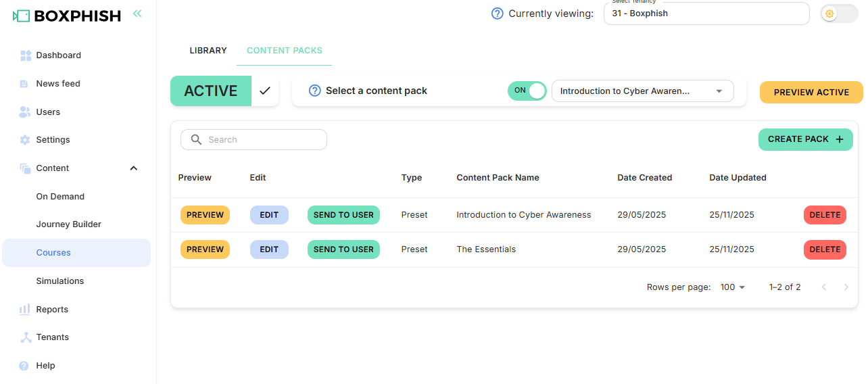868x384 pixels.
Task: Open Simulations in the sidebar
Action: tap(60, 281)
